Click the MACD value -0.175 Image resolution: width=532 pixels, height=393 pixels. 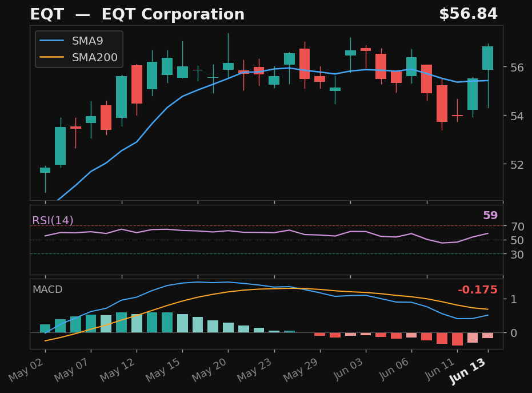(x=477, y=289)
